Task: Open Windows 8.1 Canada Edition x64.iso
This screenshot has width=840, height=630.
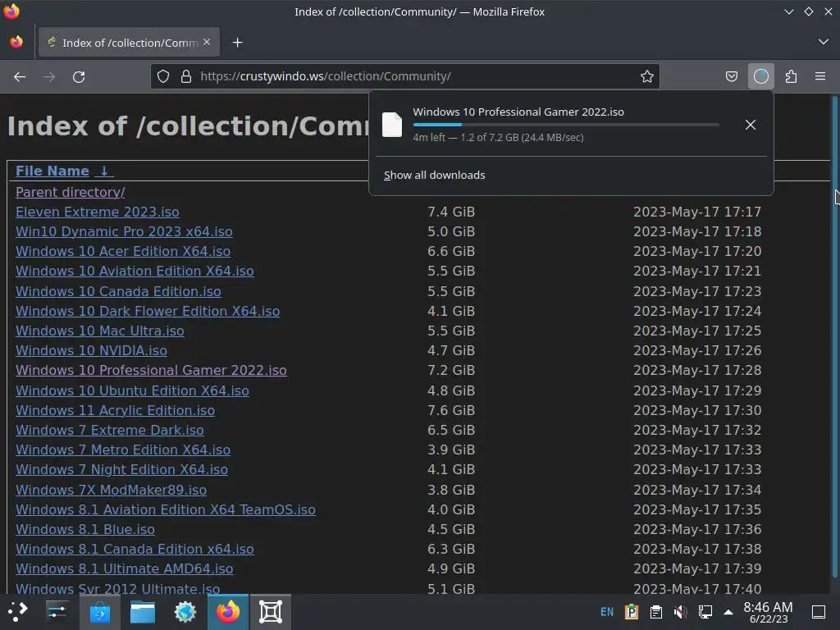Action: tap(135, 549)
